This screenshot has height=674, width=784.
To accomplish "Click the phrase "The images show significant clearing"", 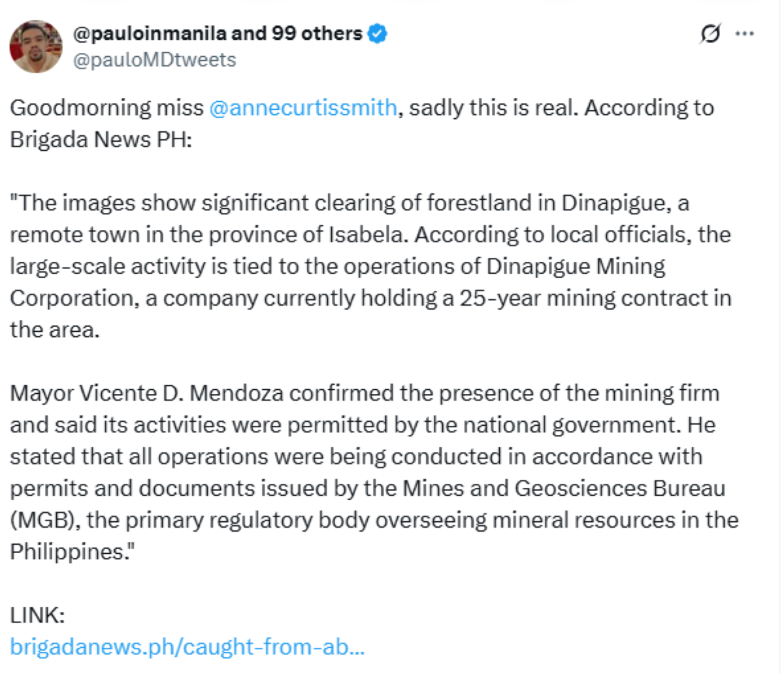I will click(x=208, y=202).
